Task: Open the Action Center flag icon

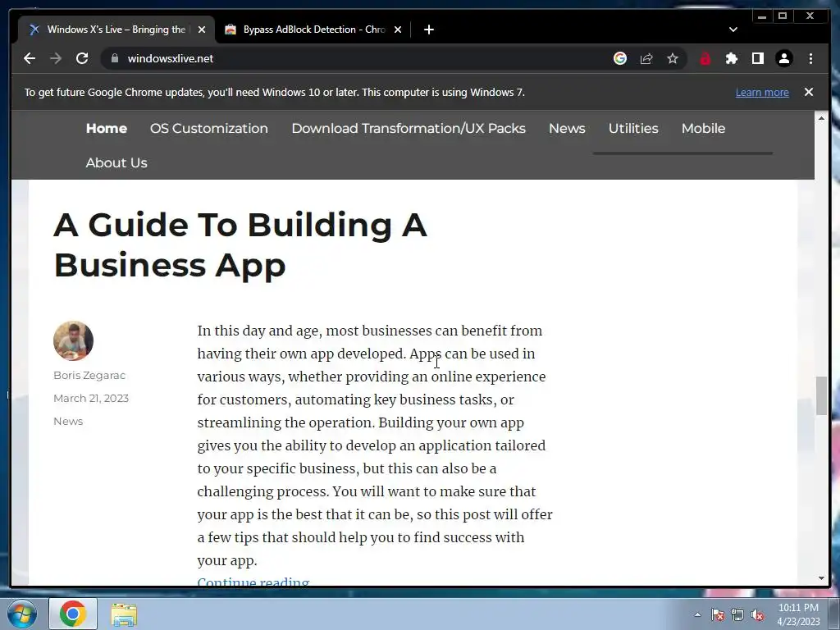Action: point(718,615)
